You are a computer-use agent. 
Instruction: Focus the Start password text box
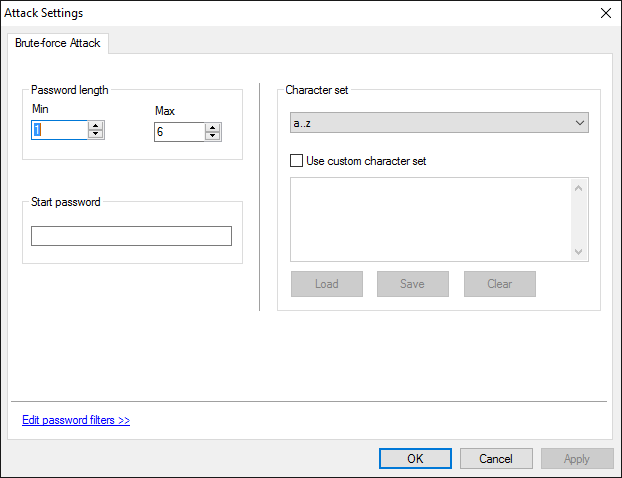tap(131, 236)
